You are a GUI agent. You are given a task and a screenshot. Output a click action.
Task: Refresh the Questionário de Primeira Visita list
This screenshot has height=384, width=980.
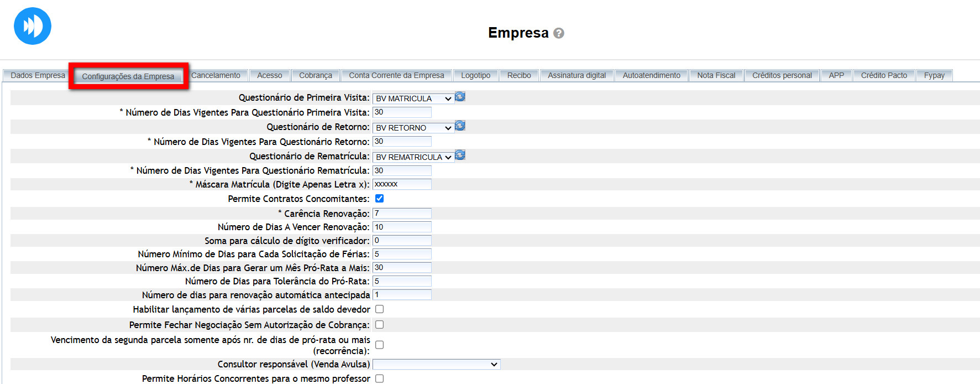point(460,97)
